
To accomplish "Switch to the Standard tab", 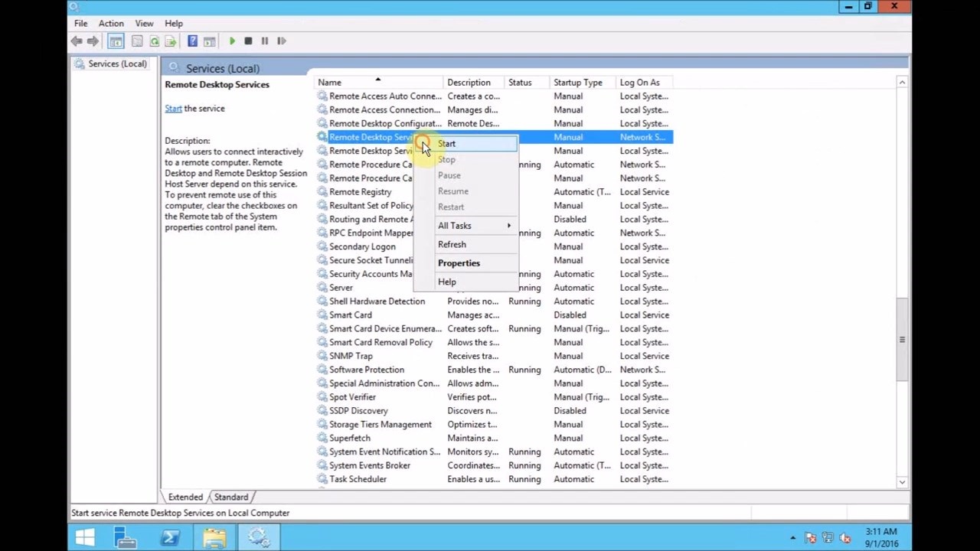I will [x=231, y=497].
